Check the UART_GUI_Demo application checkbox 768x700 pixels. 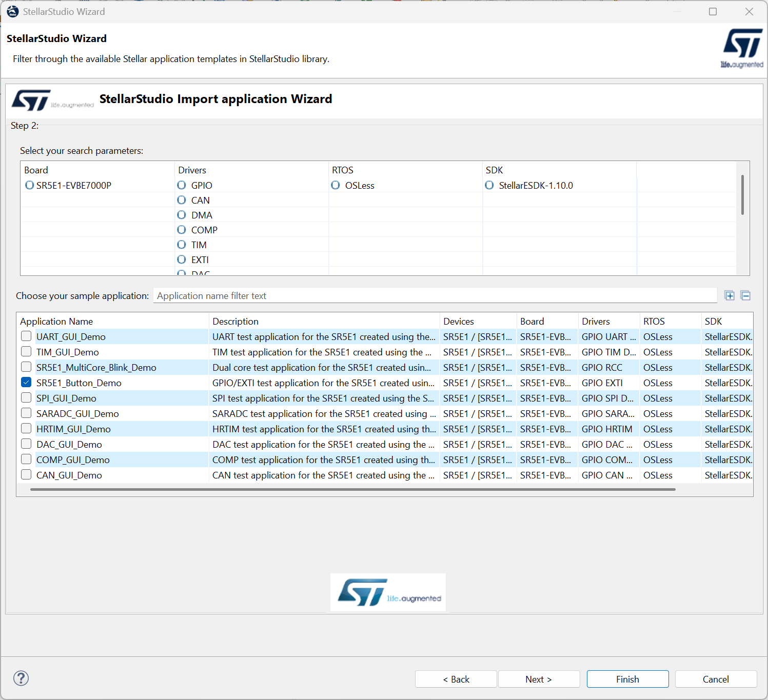click(26, 336)
